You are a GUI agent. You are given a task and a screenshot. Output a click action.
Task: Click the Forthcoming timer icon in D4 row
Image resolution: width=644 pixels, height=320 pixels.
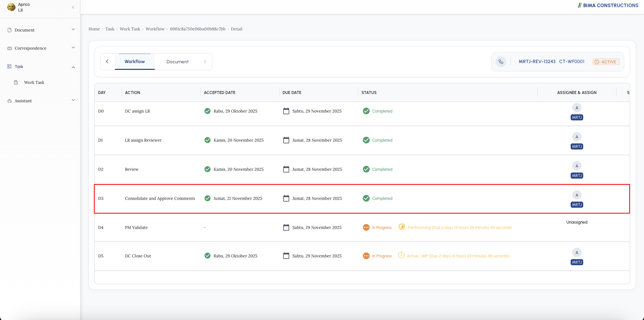402,227
